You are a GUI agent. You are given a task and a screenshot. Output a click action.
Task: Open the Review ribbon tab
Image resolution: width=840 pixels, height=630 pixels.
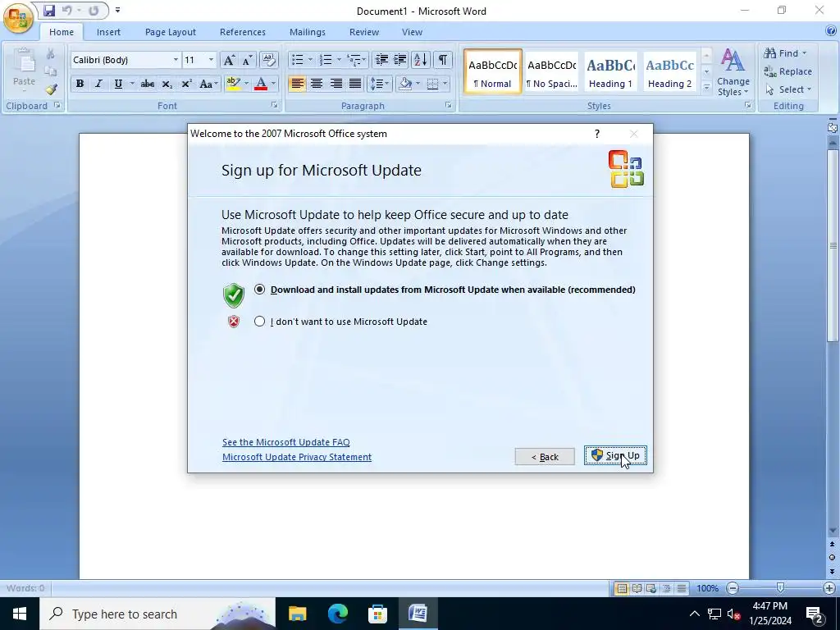click(x=364, y=32)
